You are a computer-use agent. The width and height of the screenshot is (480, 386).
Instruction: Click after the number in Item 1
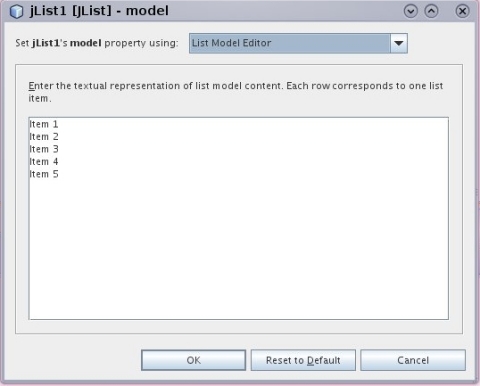59,124
